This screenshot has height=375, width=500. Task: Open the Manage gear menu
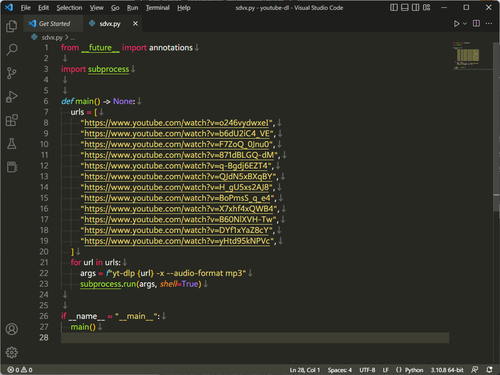(12, 352)
